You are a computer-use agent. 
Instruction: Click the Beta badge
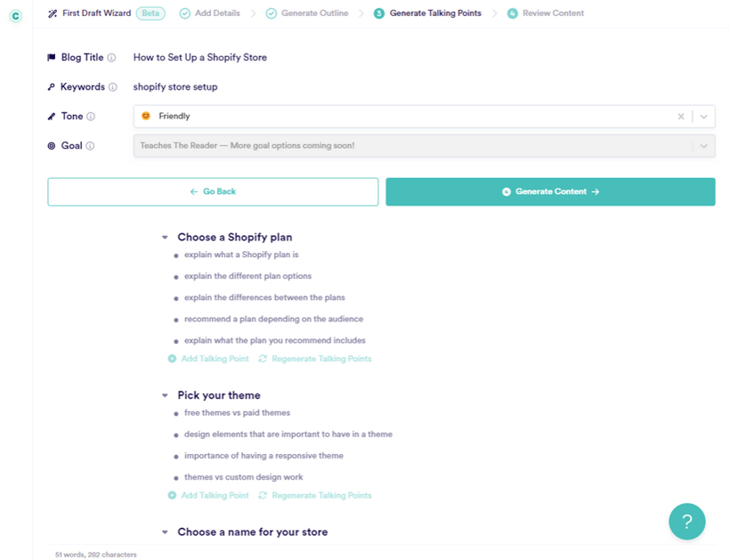(150, 13)
